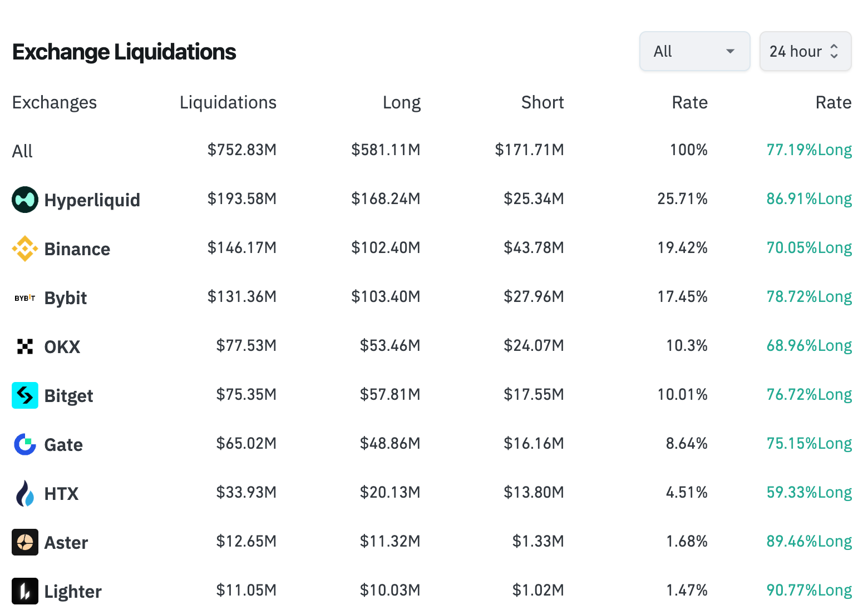Screen dimensions: 868x615
Task: Select the 90.77% Long value for Lighter
Action: pyautogui.click(x=808, y=590)
